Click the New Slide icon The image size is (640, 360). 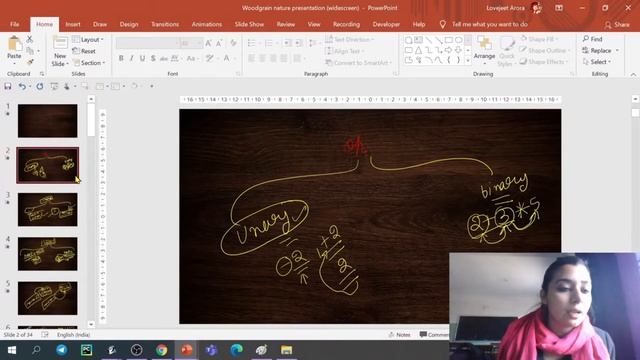60,44
